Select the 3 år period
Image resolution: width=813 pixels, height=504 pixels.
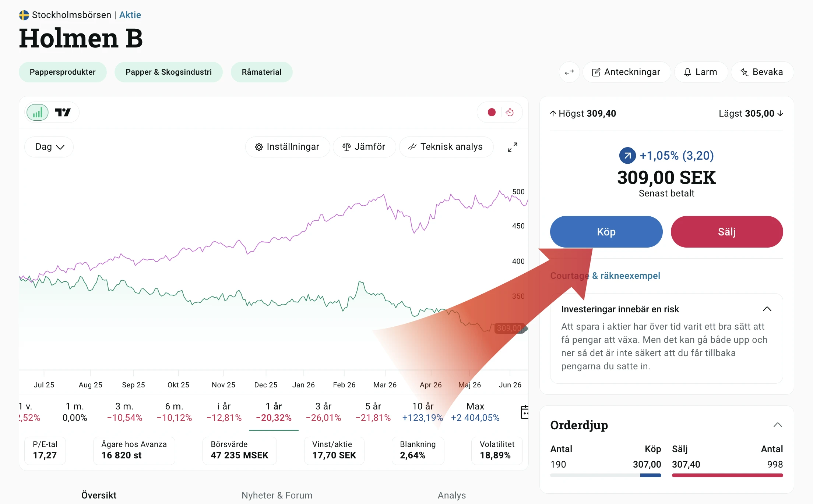pos(323,412)
